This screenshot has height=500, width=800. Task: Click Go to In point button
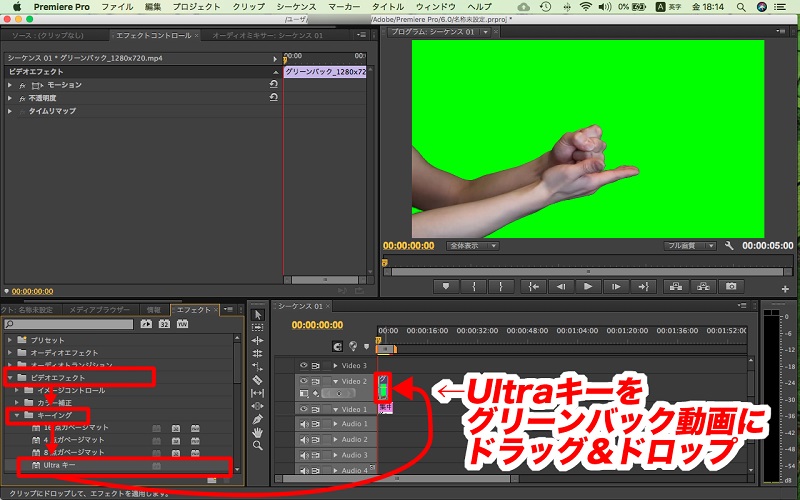(x=534, y=287)
